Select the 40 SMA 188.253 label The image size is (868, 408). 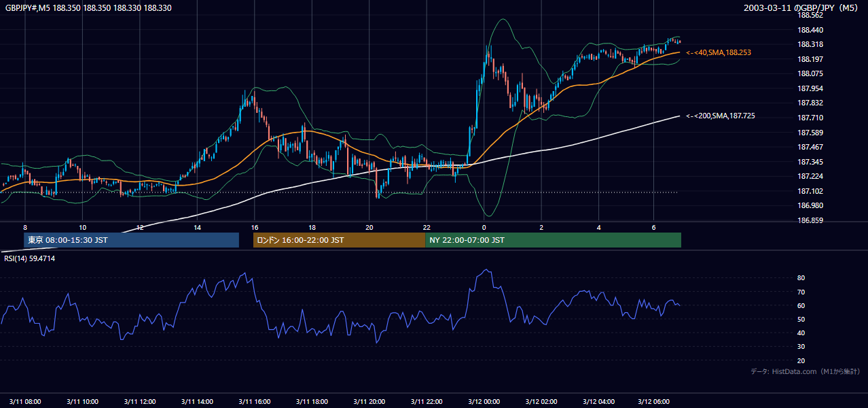pos(719,52)
